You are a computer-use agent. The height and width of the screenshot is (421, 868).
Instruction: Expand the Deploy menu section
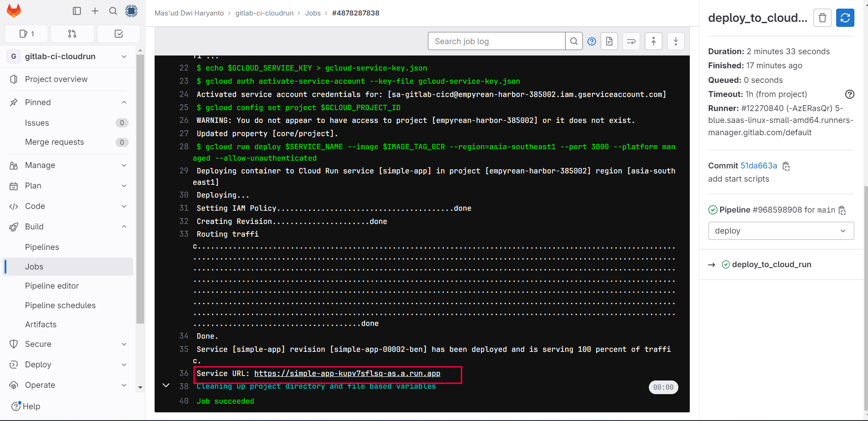[x=124, y=365]
